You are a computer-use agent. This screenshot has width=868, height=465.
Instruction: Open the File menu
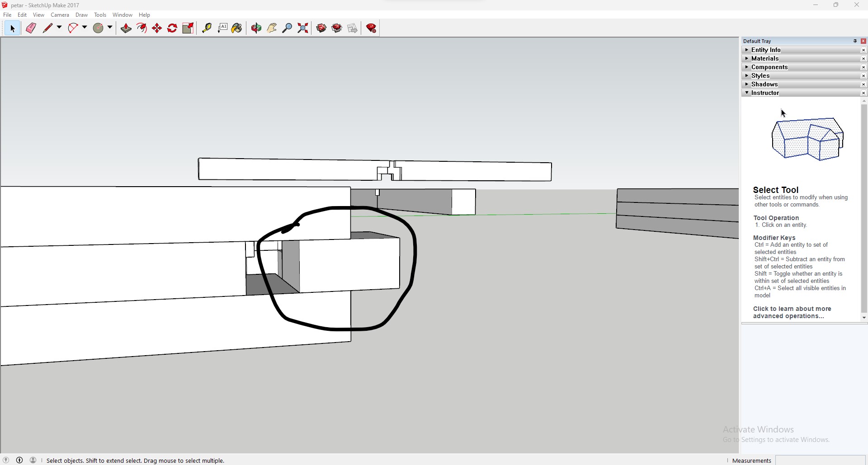click(7, 15)
